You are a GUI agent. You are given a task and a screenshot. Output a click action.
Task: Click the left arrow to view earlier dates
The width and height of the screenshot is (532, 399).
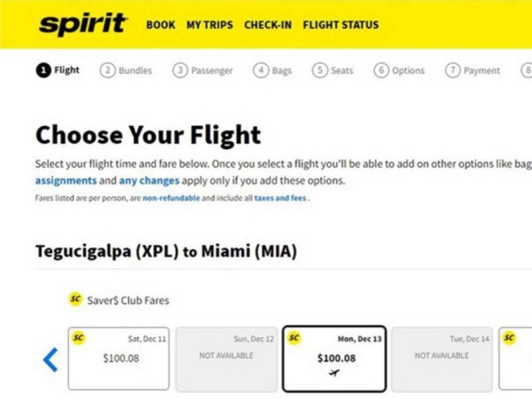coord(50,360)
